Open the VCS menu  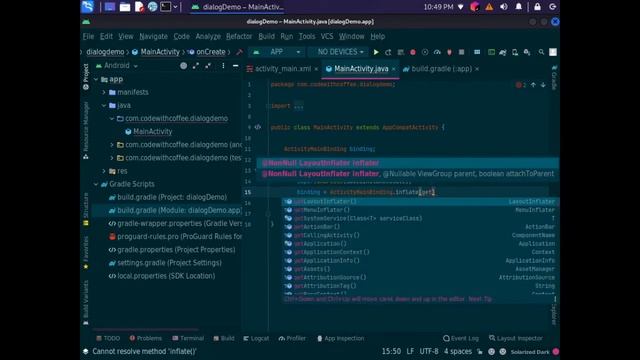327,36
